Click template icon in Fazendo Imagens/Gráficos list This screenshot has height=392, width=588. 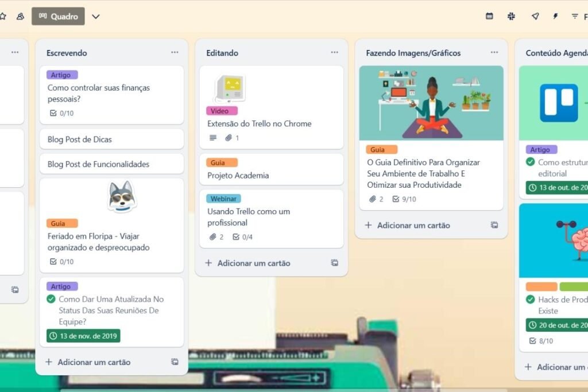click(494, 225)
